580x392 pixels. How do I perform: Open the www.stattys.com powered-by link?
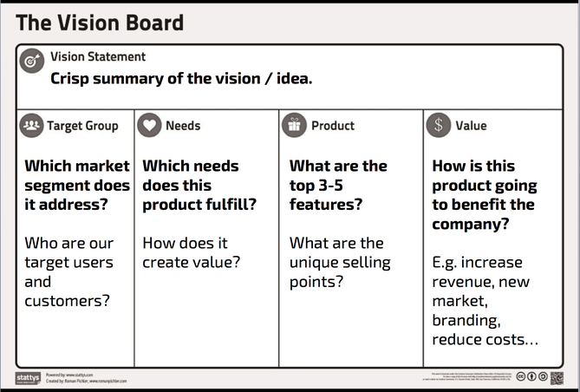point(80,375)
